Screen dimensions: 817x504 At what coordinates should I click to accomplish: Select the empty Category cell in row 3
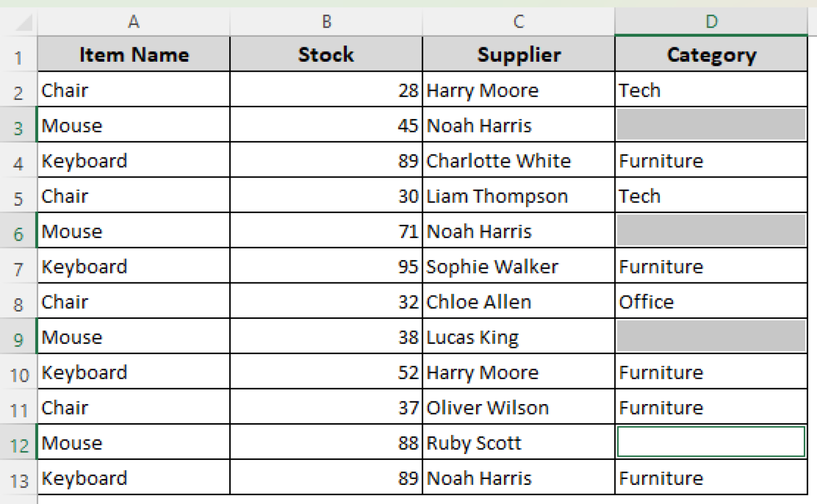point(711,125)
